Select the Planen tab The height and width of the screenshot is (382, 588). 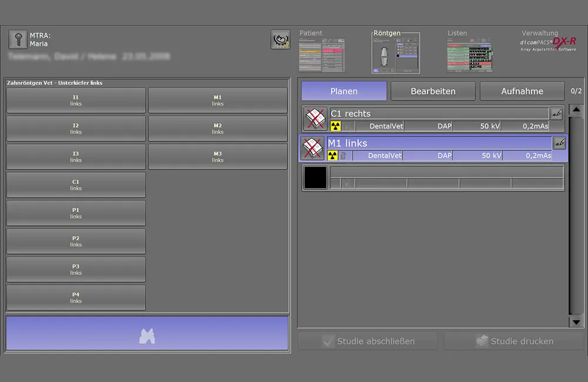(344, 91)
